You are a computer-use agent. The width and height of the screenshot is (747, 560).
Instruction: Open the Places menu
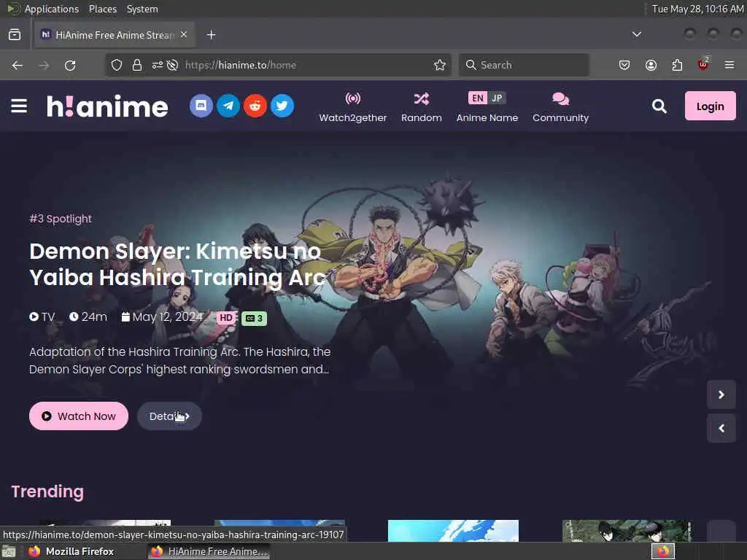click(x=102, y=9)
